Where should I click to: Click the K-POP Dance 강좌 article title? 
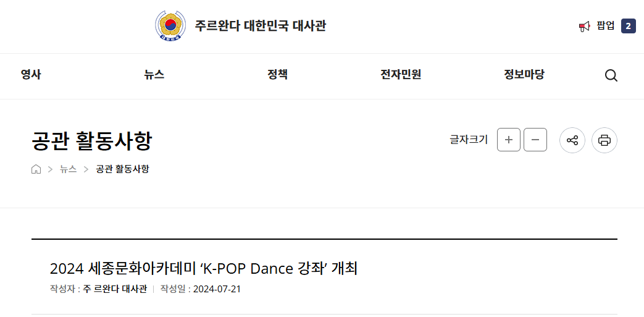204,269
